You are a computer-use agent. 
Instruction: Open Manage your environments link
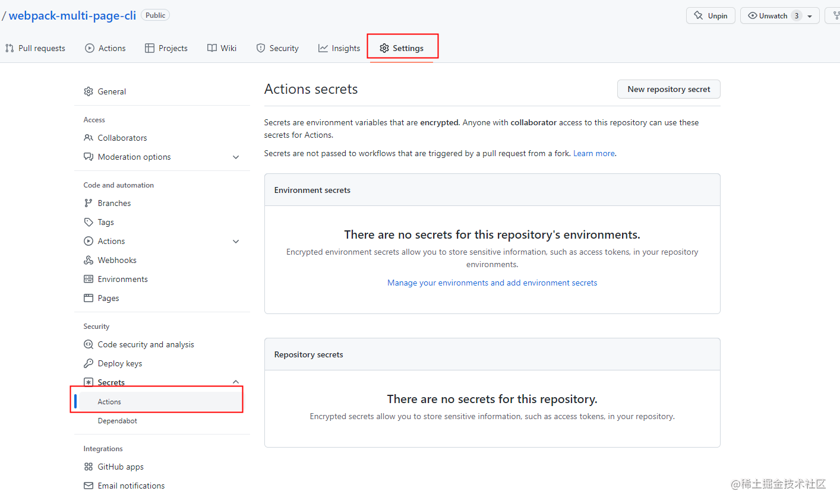pyautogui.click(x=492, y=283)
